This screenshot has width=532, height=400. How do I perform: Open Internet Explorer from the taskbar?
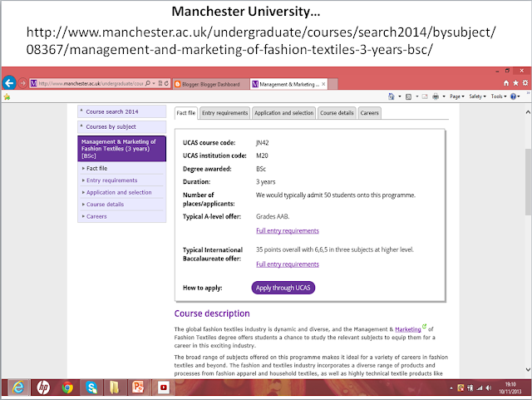coord(18,387)
